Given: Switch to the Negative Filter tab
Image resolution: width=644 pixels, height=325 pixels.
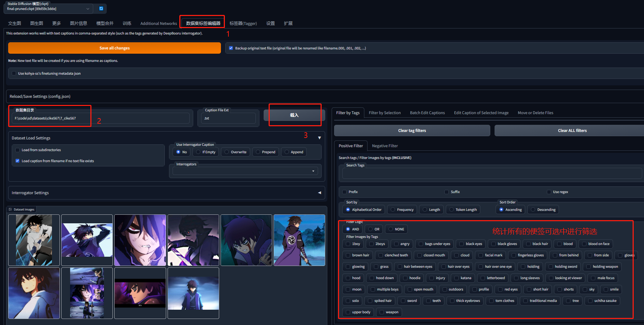Looking at the screenshot, I should (385, 146).
